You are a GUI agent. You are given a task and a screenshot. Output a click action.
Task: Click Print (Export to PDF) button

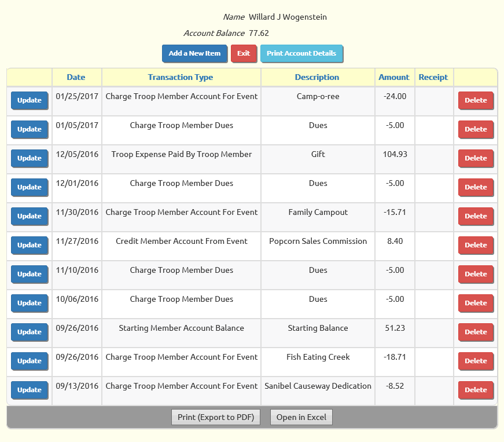(216, 417)
